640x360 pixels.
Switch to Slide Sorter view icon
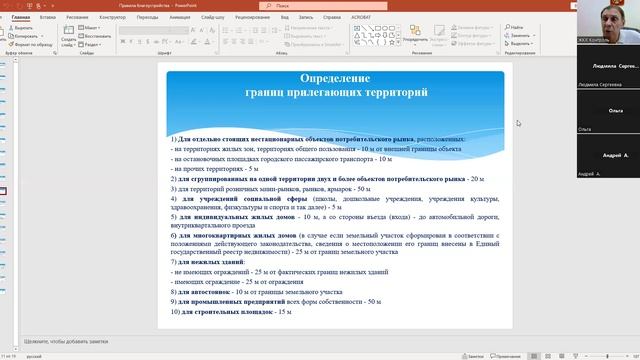(x=548, y=356)
